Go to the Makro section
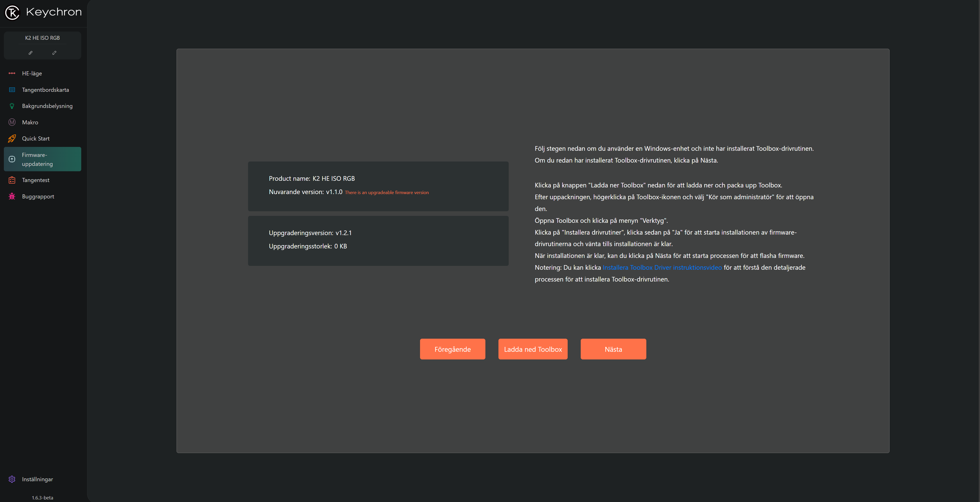Image resolution: width=980 pixels, height=502 pixels. (x=30, y=122)
